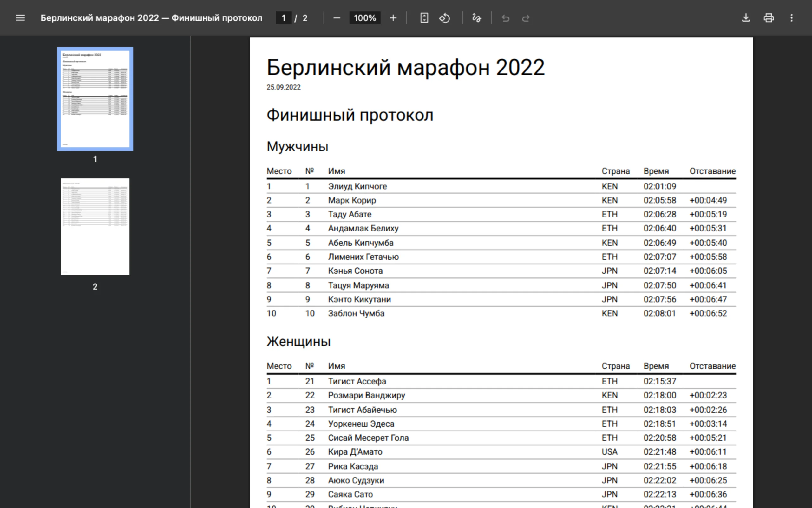Click the name Тацуя Маруяма
Viewport: 812px width, 508px height.
[358, 285]
